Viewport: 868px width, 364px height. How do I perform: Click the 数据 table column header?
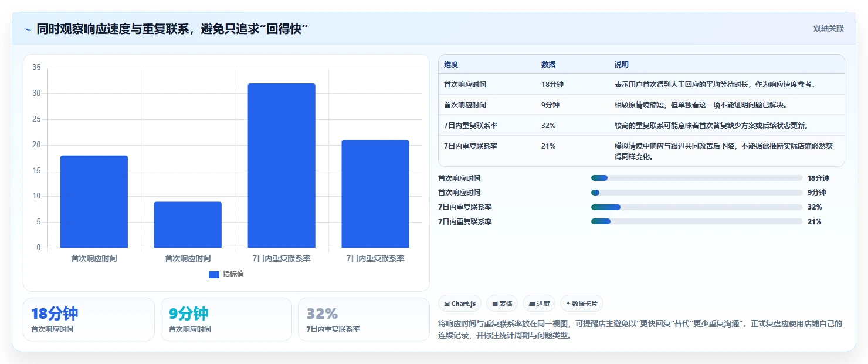pyautogui.click(x=548, y=64)
